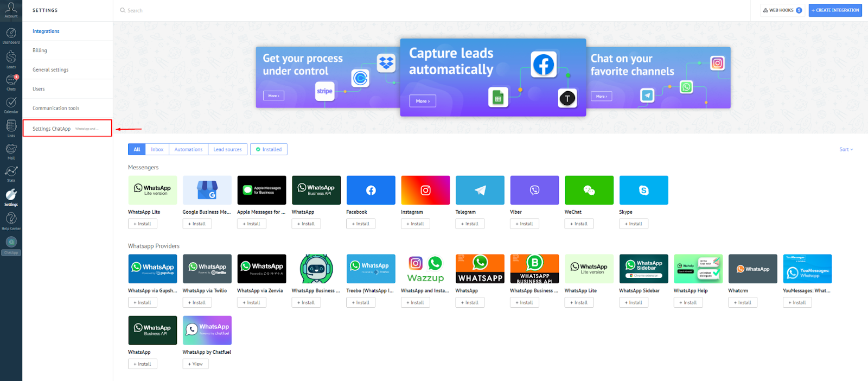The width and height of the screenshot is (868, 381).
Task: Open the Viber integration tile
Action: 534,190
